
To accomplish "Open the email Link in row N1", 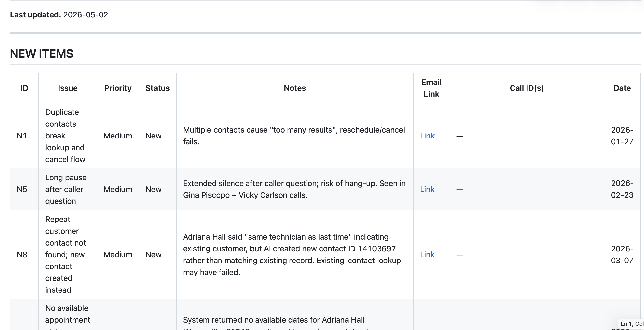I will point(427,136).
